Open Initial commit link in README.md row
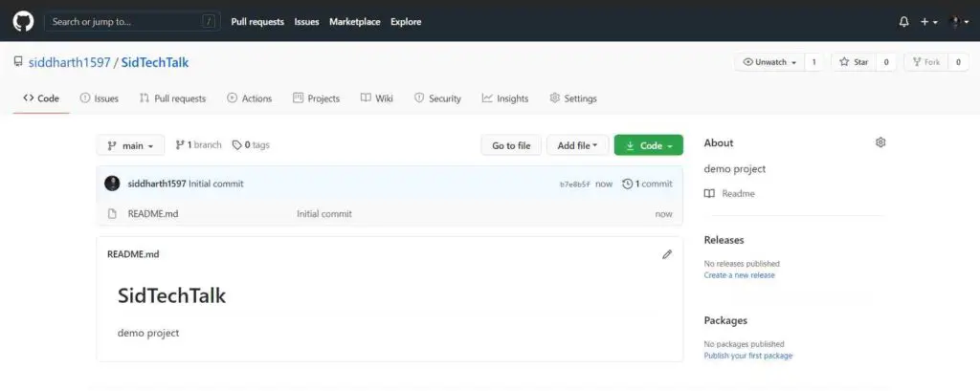 [324, 213]
